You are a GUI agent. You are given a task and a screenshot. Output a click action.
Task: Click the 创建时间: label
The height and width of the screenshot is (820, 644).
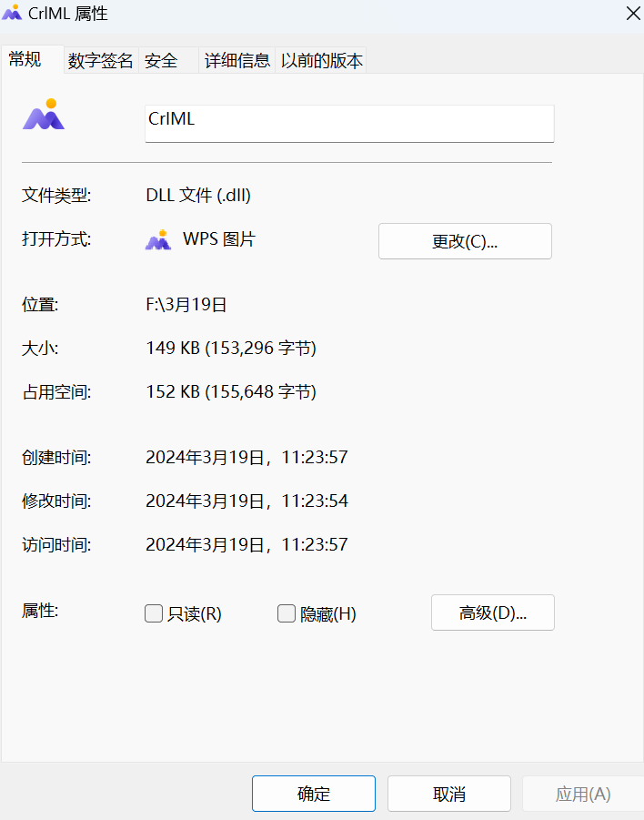pyautogui.click(x=56, y=458)
